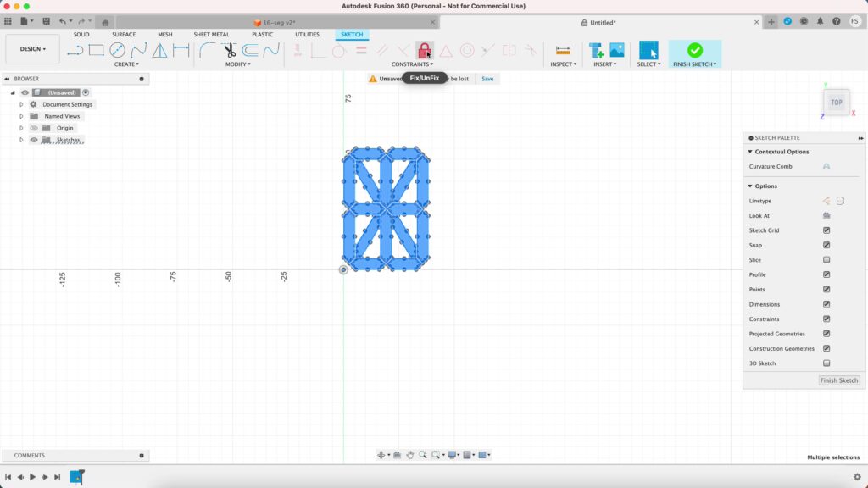Toggle visibility of the Sketches folder
The width and height of the screenshot is (868, 488).
click(x=34, y=140)
